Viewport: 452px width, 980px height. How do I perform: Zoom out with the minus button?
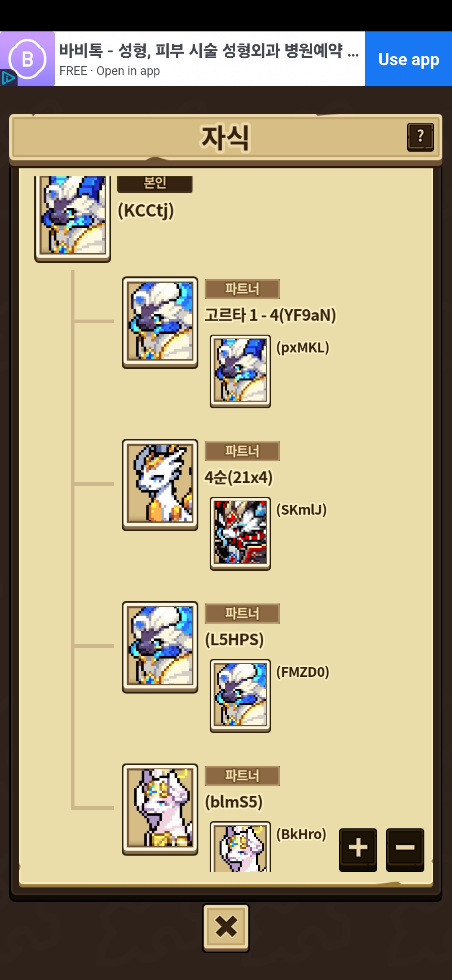pyautogui.click(x=405, y=850)
